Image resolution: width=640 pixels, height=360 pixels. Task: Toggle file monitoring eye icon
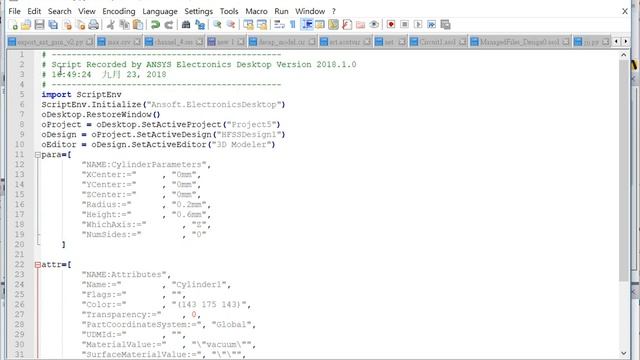(x=373, y=25)
